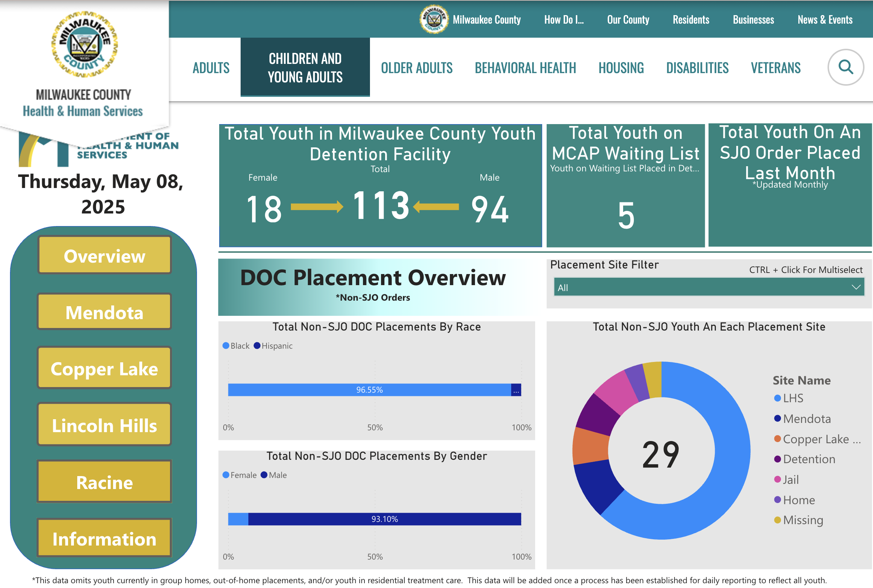Click the light-blue Female bar segment
The image size is (873, 588).
(238, 519)
